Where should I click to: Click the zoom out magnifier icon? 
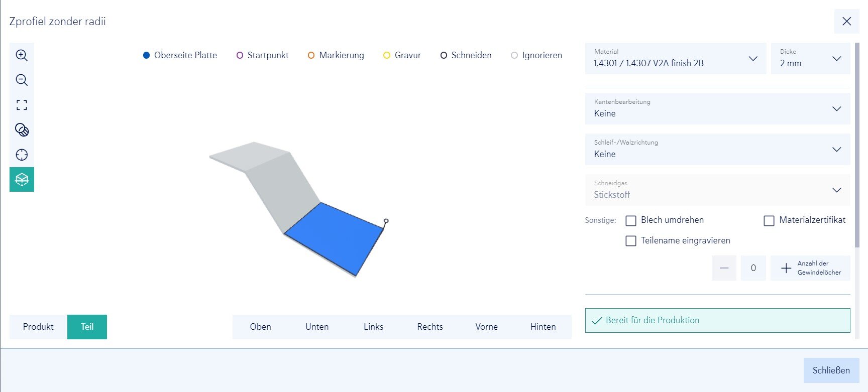(22, 80)
